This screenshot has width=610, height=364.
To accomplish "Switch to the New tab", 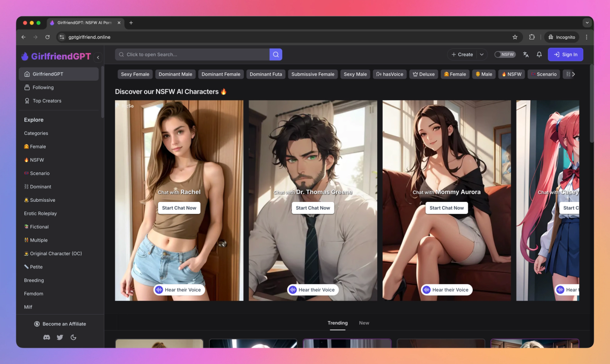I will coord(364,323).
